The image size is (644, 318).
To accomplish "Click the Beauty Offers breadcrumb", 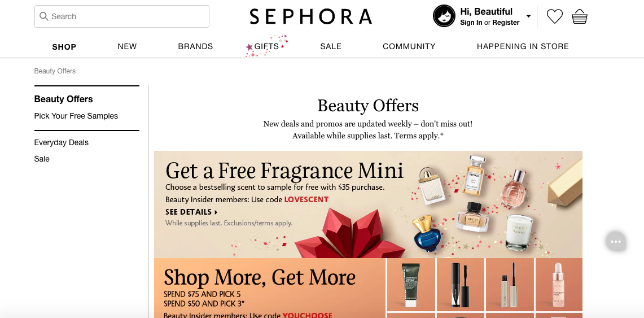I will [x=55, y=71].
